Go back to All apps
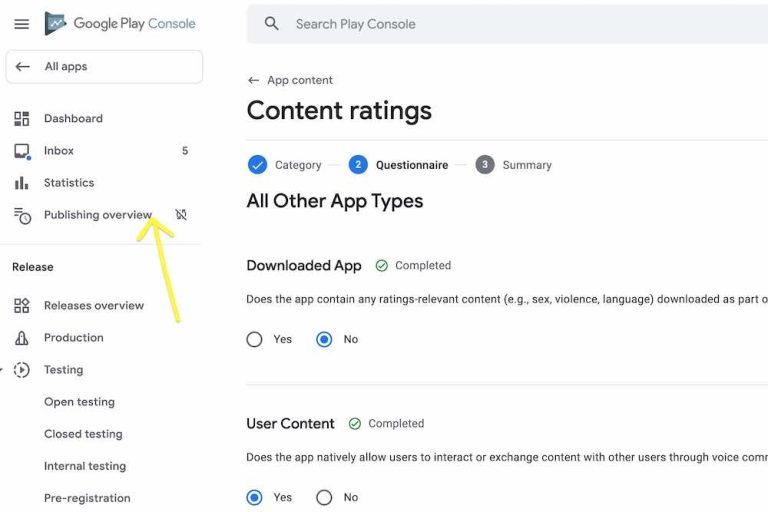 pos(104,67)
